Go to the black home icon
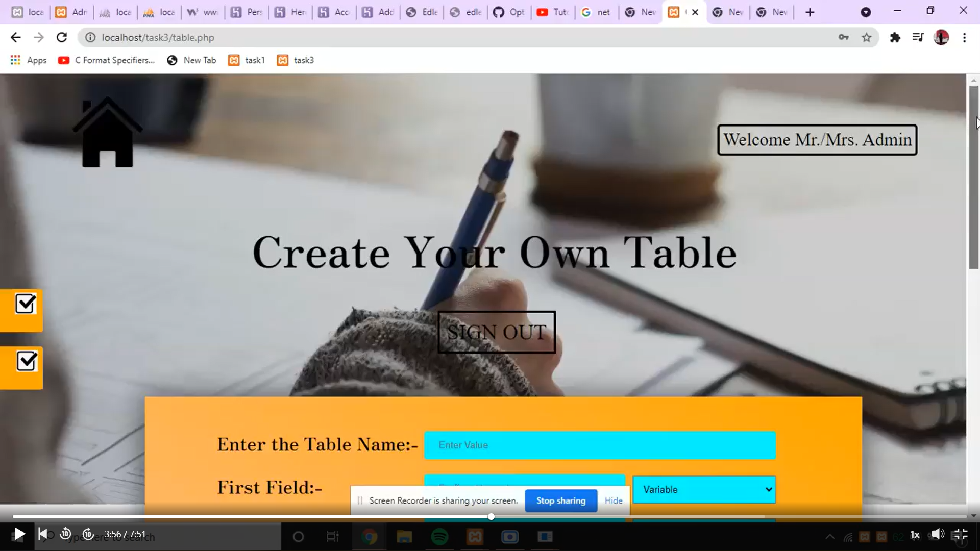 107,133
